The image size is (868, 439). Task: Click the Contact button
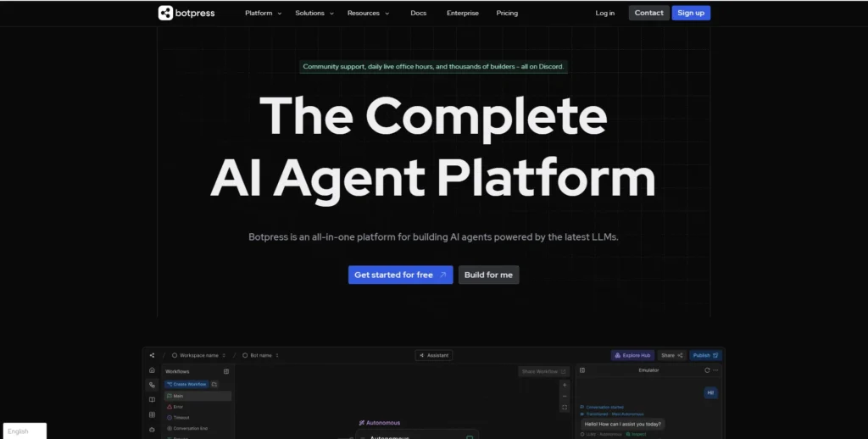648,13
